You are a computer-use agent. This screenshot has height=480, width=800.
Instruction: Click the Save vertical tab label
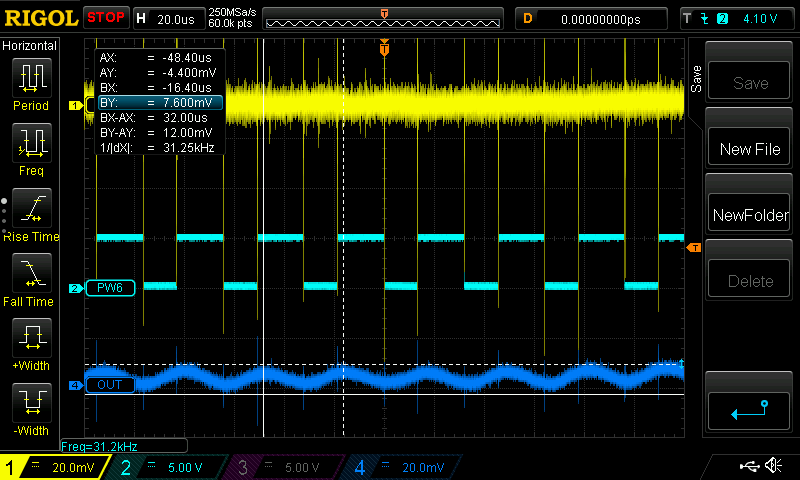pyautogui.click(x=696, y=79)
